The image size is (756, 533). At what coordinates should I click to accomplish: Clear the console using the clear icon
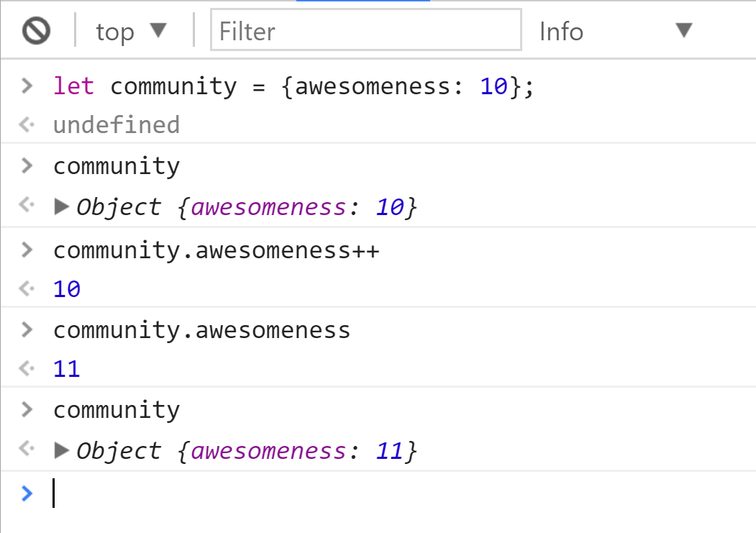[x=36, y=31]
